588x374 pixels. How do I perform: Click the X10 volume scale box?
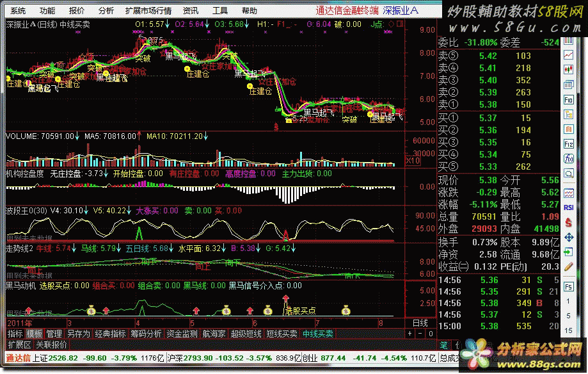coord(413,161)
